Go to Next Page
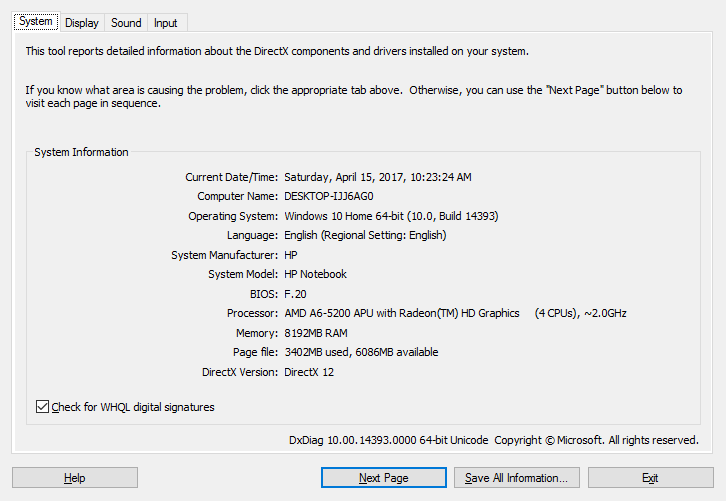Screen dimensions: 726x501 coord(383,478)
